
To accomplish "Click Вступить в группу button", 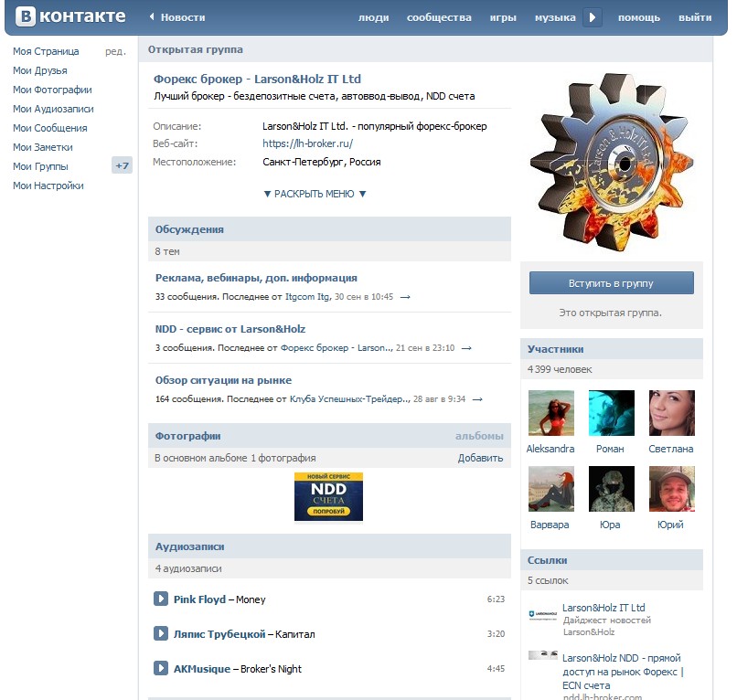I will pos(611,283).
